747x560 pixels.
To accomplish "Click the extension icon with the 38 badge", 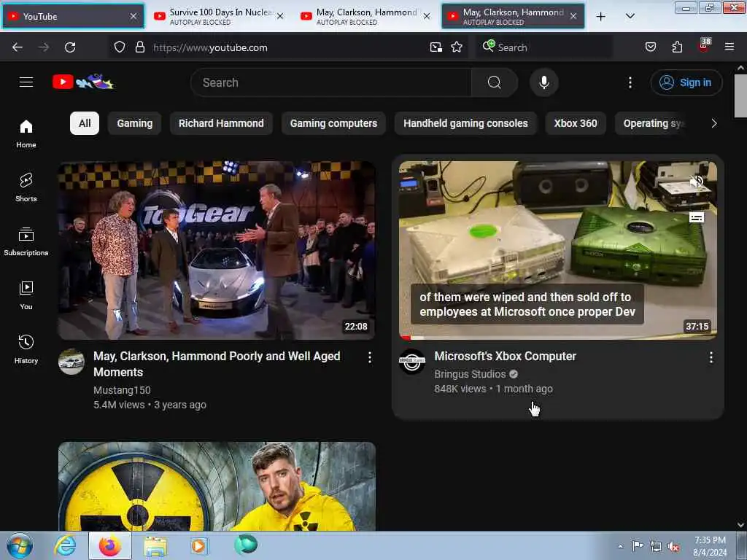I will tap(704, 45).
